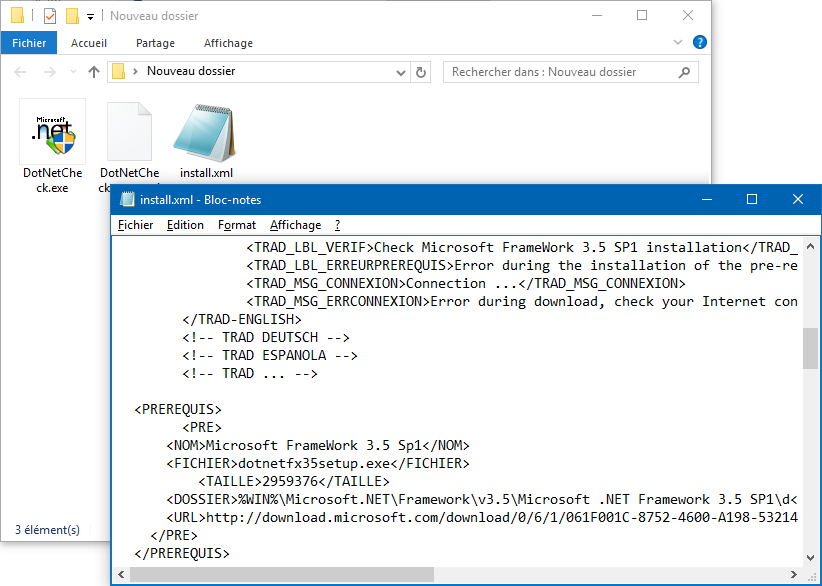Maximize the Notepad window
The width and height of the screenshot is (822, 586).
point(752,199)
